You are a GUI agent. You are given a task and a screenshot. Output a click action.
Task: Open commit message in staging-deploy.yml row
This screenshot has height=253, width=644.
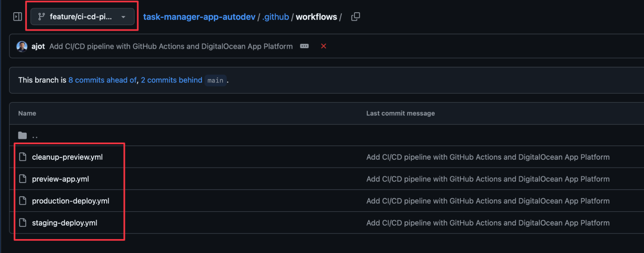point(488,223)
